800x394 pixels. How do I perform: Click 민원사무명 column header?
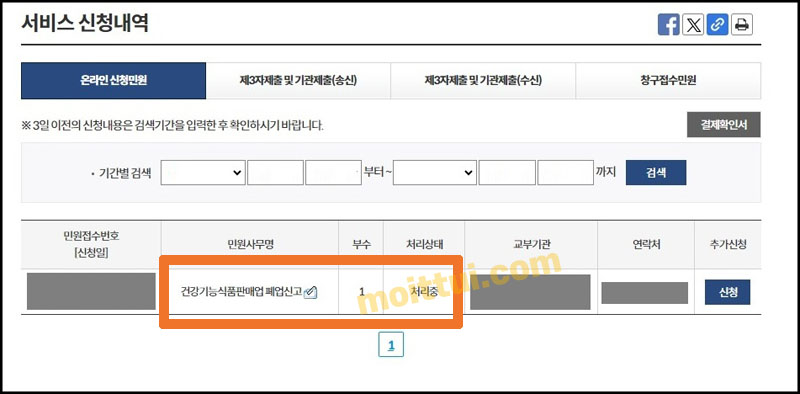(x=250, y=244)
